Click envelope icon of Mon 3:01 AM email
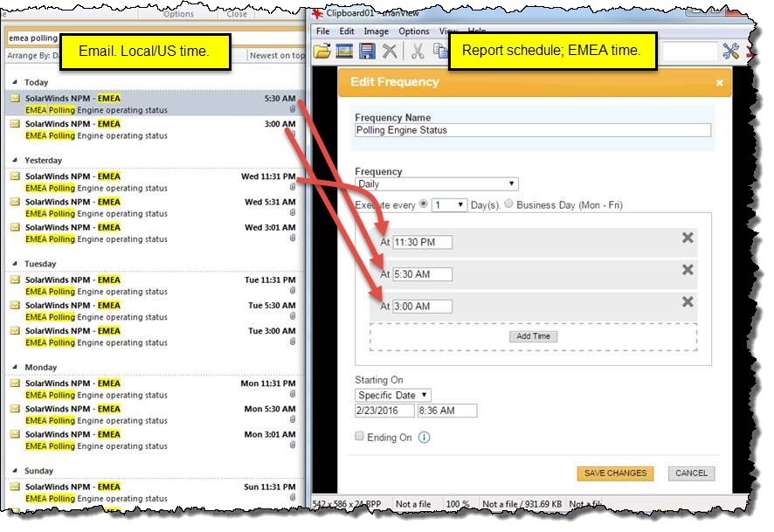 coord(16,434)
